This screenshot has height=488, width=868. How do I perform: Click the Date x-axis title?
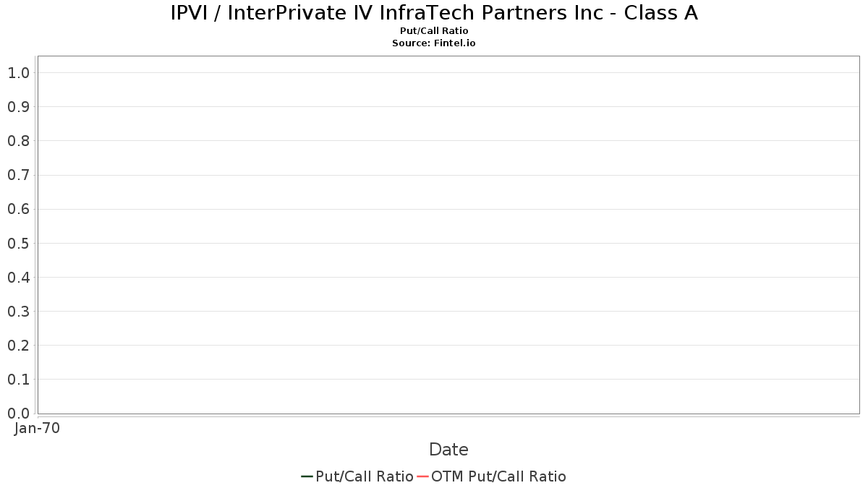coord(448,450)
